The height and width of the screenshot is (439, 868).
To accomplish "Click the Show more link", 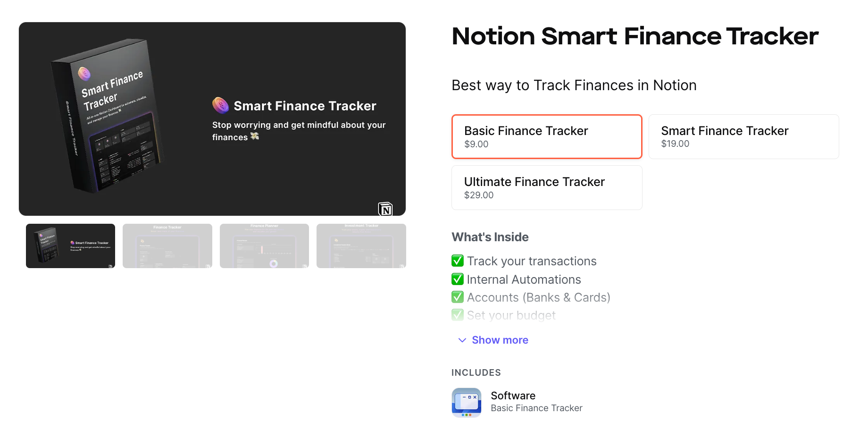I will (x=500, y=340).
